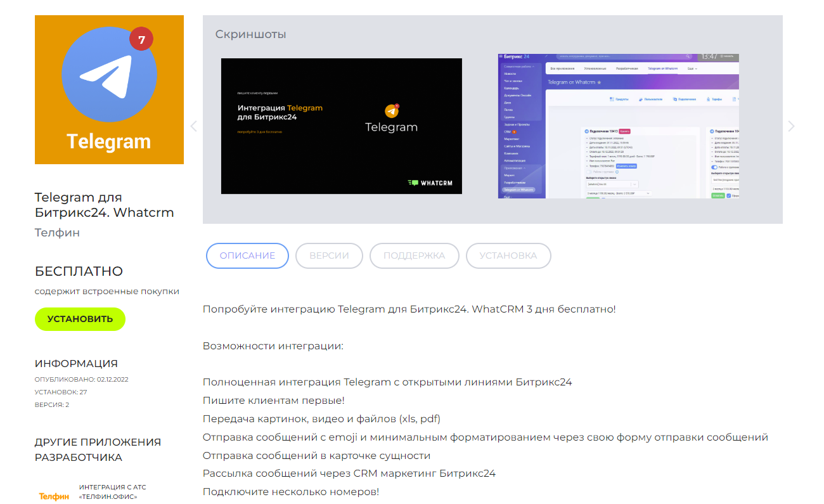Click the ИНФОРМАЦИЯ heading
The height and width of the screenshot is (504, 824).
[76, 364]
